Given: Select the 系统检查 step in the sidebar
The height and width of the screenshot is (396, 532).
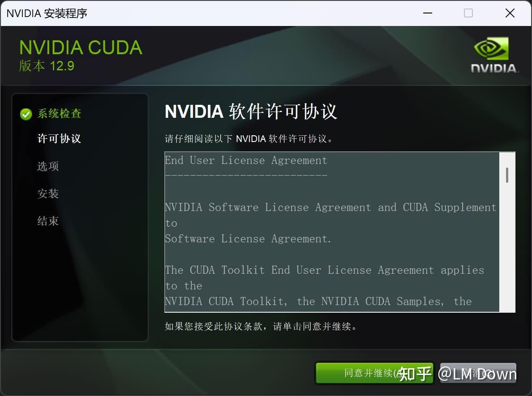Looking at the screenshot, I should tap(59, 114).
